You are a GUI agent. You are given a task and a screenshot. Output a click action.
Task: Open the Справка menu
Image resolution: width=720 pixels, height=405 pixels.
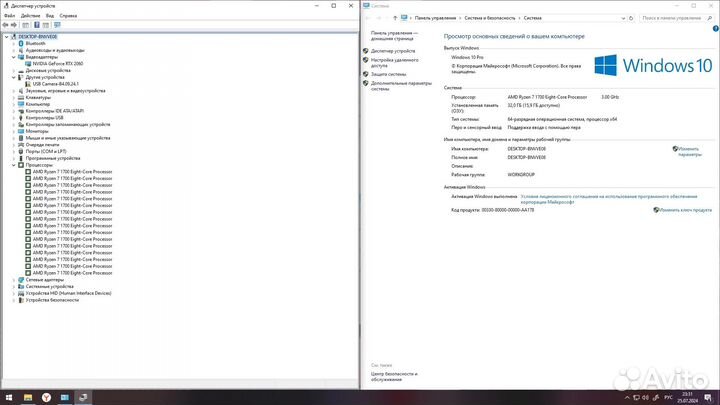pyautogui.click(x=68, y=16)
